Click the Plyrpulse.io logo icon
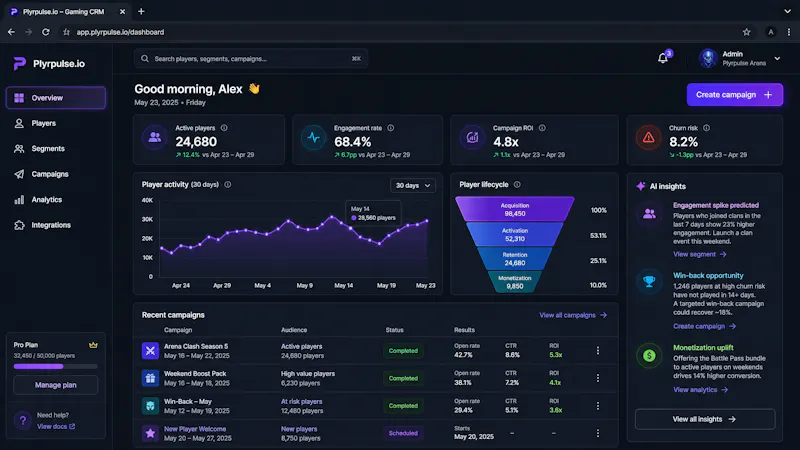This screenshot has width=800, height=450. tap(19, 63)
